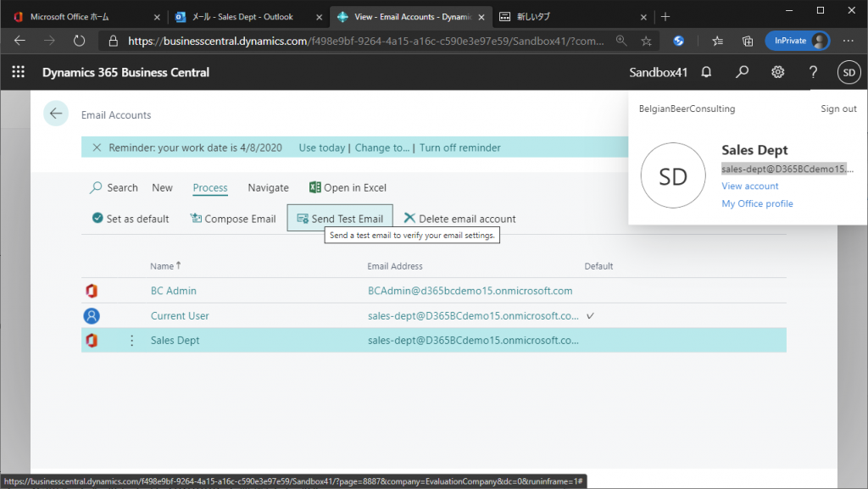Open the Current User account name link

[x=180, y=316]
